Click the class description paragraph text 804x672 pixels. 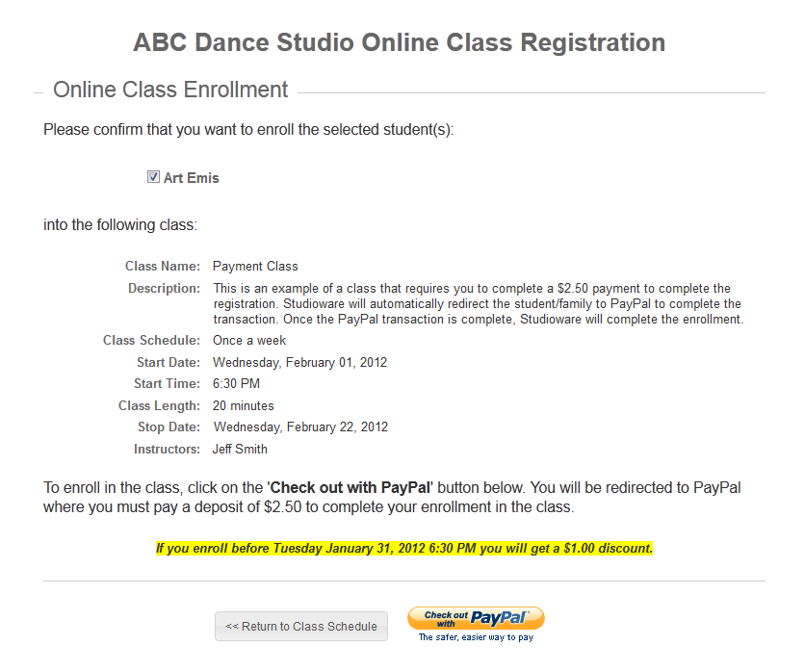click(x=478, y=303)
